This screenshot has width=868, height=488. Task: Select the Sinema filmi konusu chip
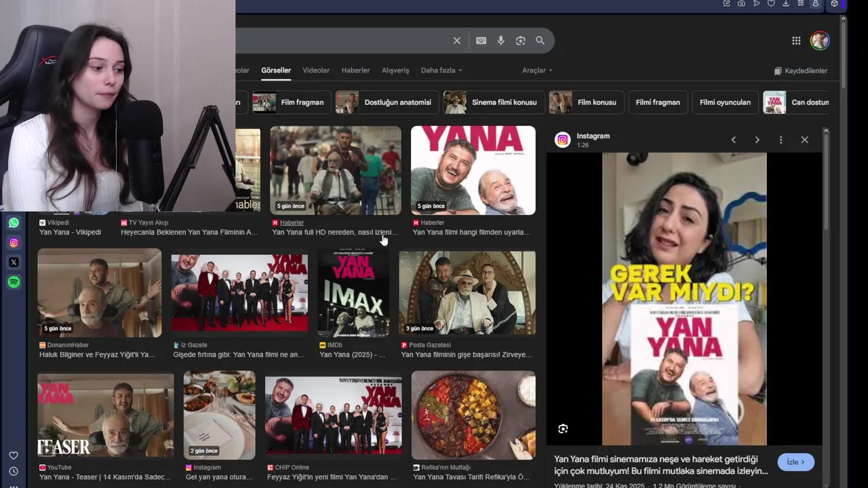point(493,102)
